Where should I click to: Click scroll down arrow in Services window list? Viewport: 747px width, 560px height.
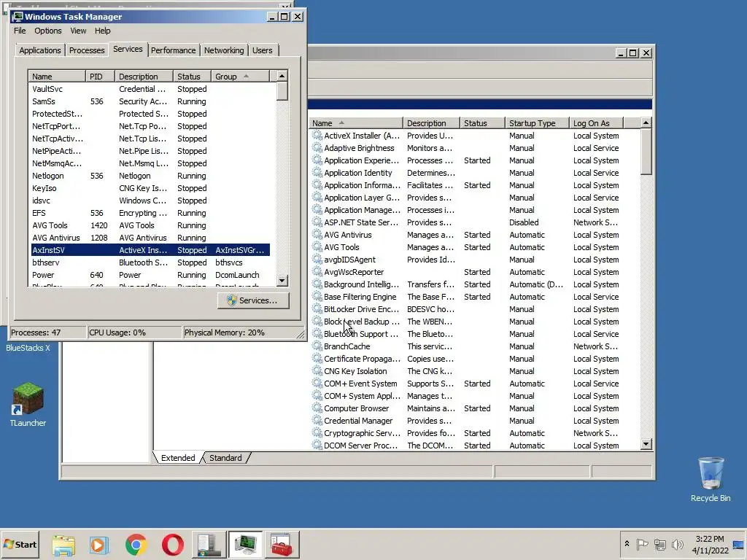646,444
